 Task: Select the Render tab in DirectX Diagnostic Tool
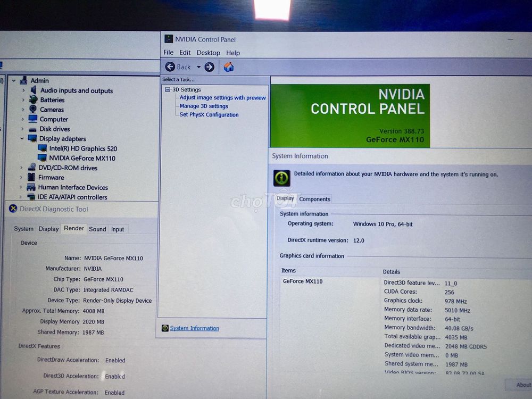74,228
